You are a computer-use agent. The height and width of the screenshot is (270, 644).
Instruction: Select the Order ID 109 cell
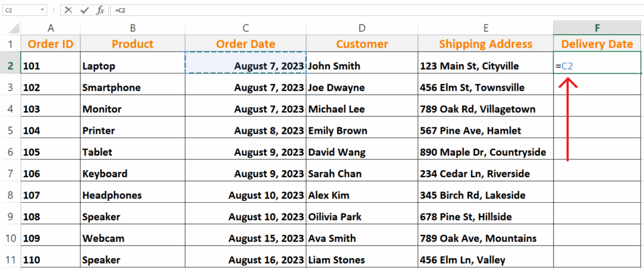[x=50, y=238]
